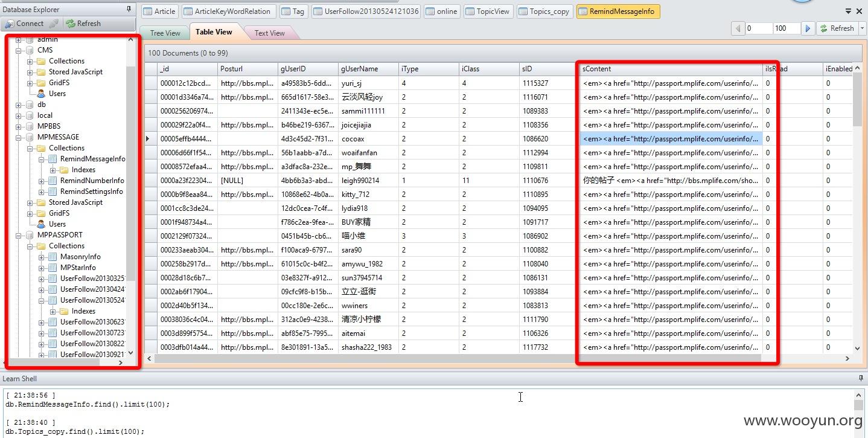Select the CMS database icon

pyautogui.click(x=30, y=50)
